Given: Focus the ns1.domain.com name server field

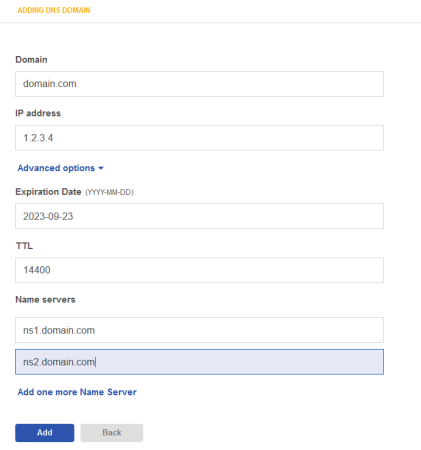Looking at the screenshot, I should pyautogui.click(x=199, y=330).
